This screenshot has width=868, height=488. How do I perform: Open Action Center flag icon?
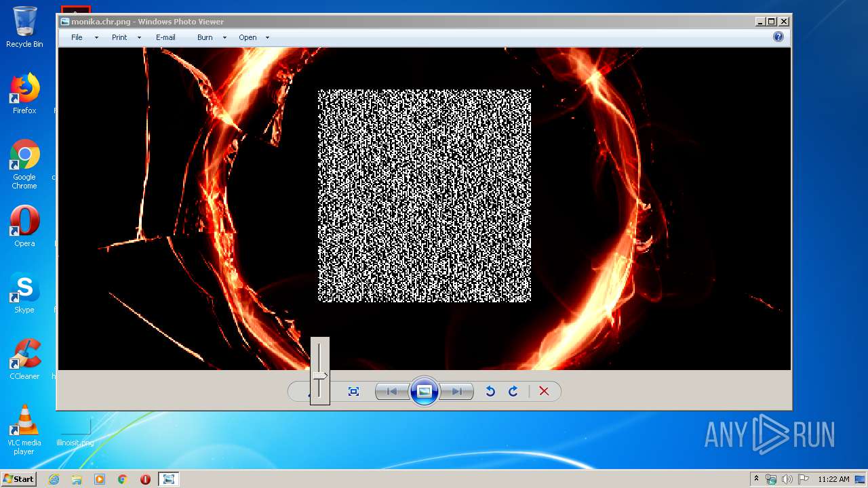click(x=804, y=479)
